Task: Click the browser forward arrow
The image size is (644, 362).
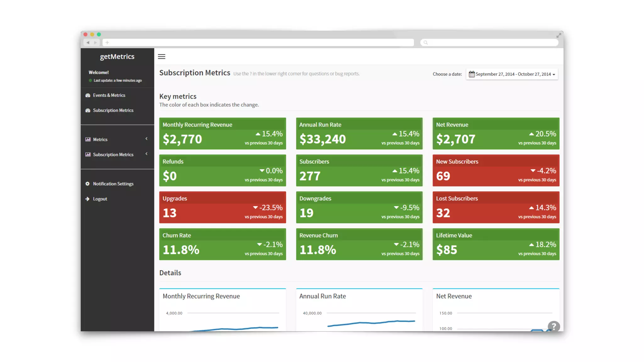Action: pos(96,42)
